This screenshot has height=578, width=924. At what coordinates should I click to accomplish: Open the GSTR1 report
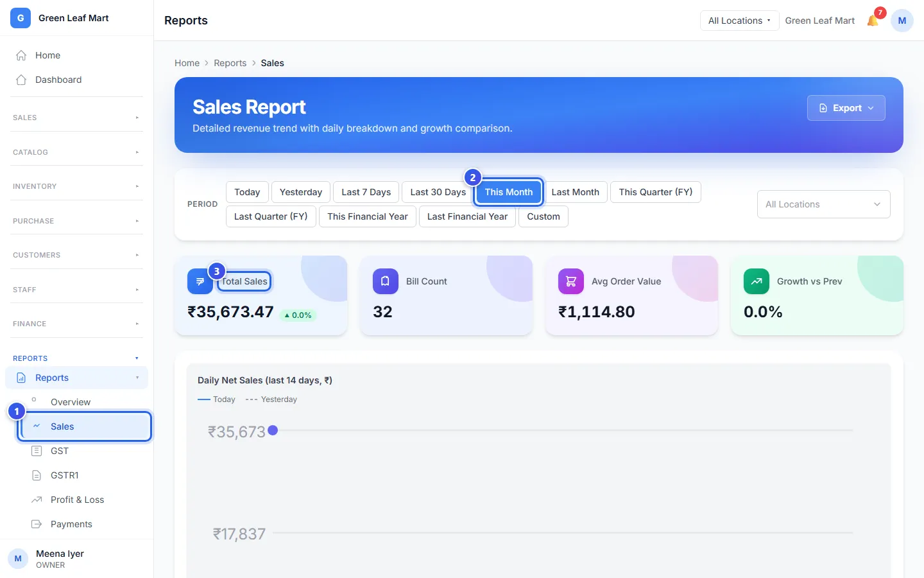coord(84,475)
